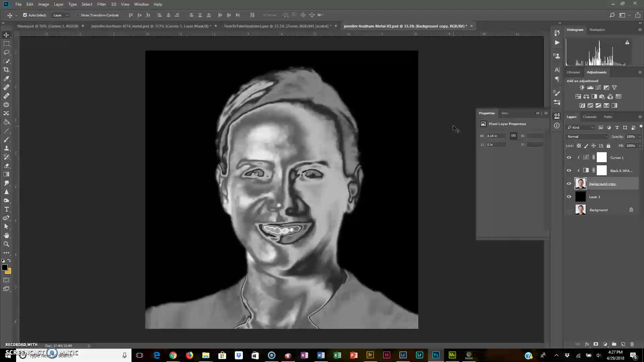Image resolution: width=644 pixels, height=362 pixels.
Task: Toggle Quick Mask mode icon
Action: click(6, 280)
